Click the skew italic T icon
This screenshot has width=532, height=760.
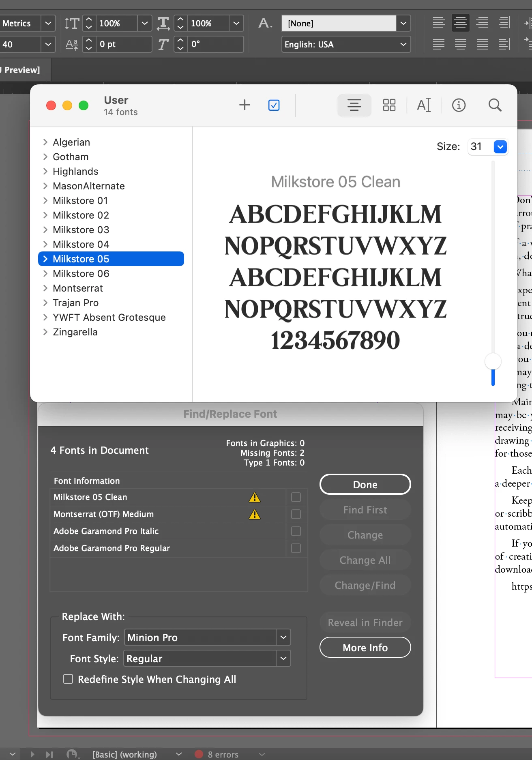163,44
